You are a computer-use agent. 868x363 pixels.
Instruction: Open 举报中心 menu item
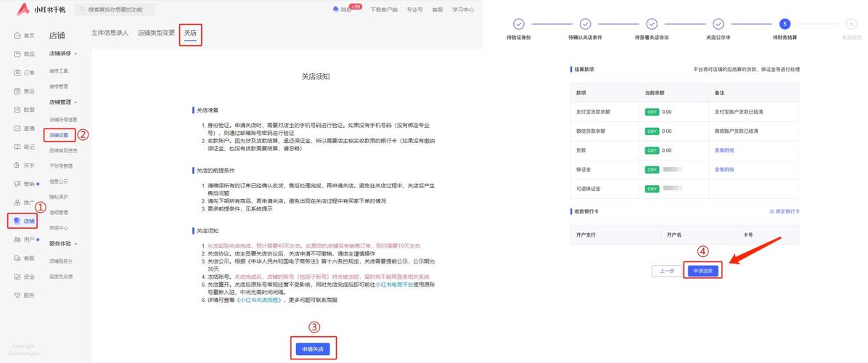59,228
